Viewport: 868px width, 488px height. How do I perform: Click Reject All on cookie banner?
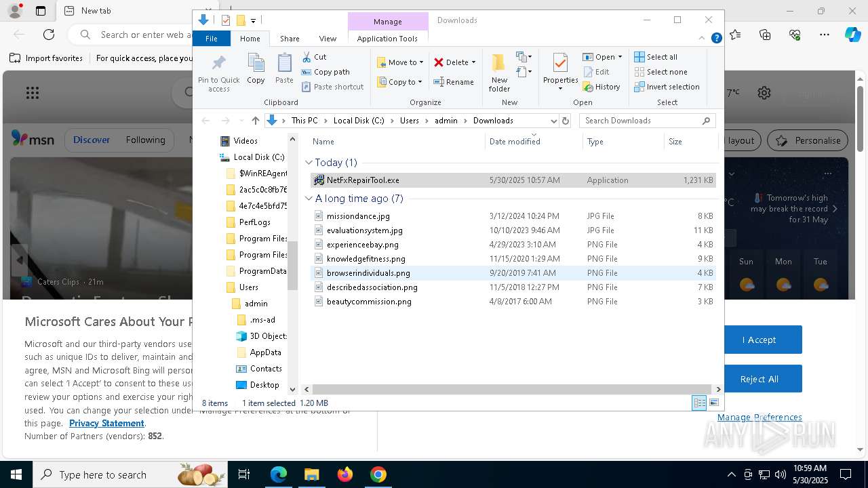(759, 379)
